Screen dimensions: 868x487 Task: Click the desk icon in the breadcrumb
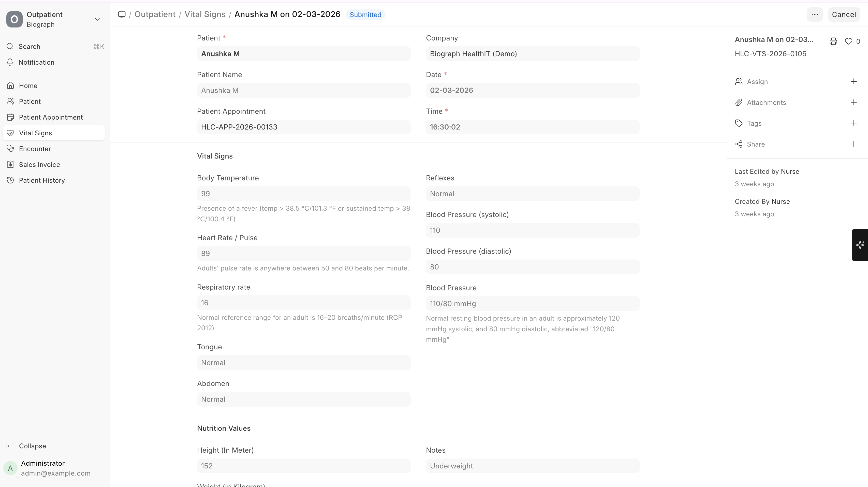pyautogui.click(x=122, y=15)
